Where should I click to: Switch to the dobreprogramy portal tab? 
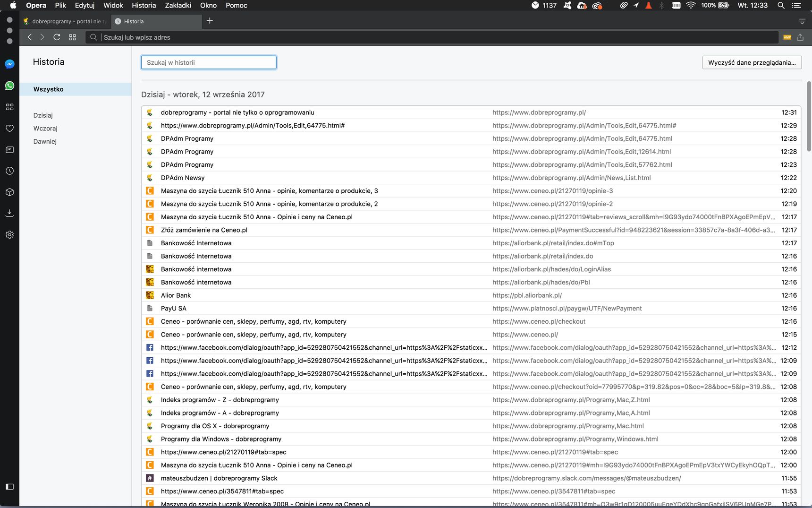tap(65, 21)
